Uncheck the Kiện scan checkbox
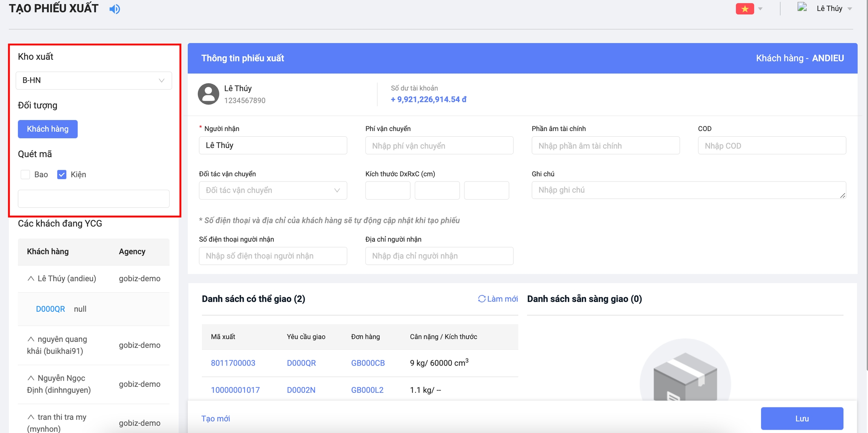This screenshot has height=433, width=868. click(62, 174)
